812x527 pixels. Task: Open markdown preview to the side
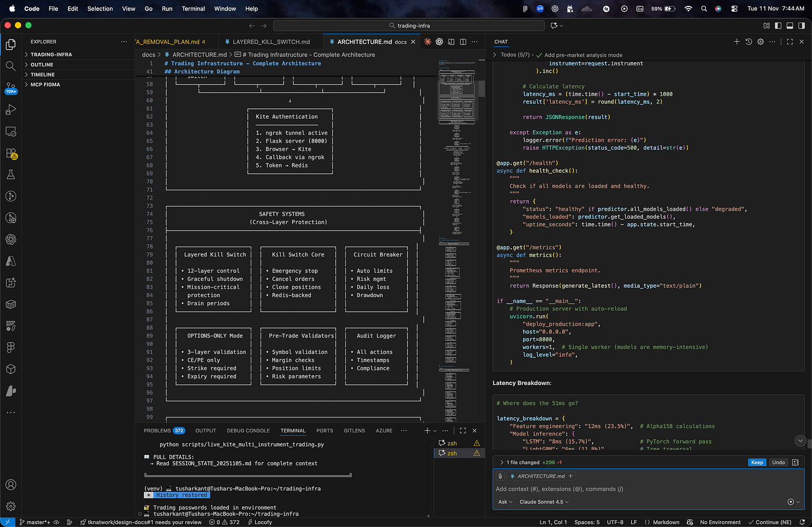[451, 42]
